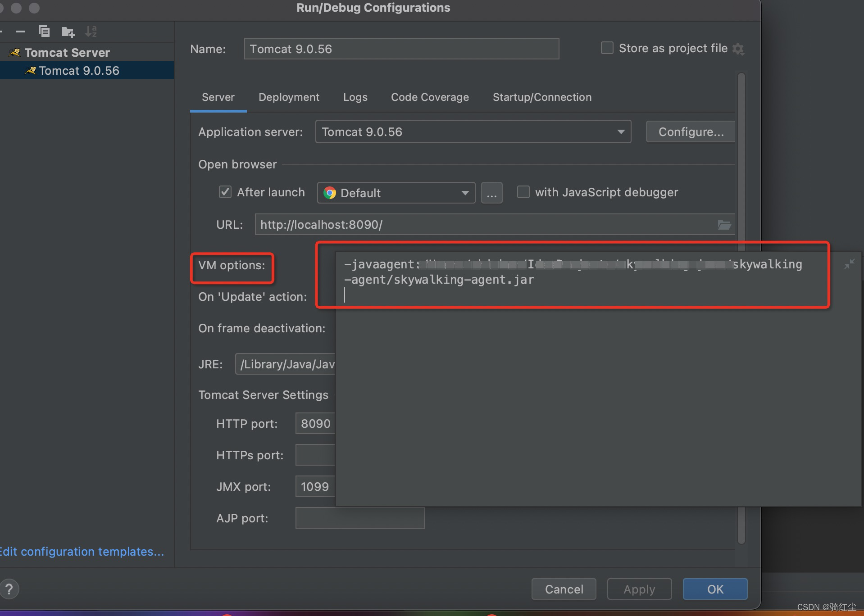Click HTTP port field showing 8090
864x616 pixels.
pyautogui.click(x=315, y=423)
